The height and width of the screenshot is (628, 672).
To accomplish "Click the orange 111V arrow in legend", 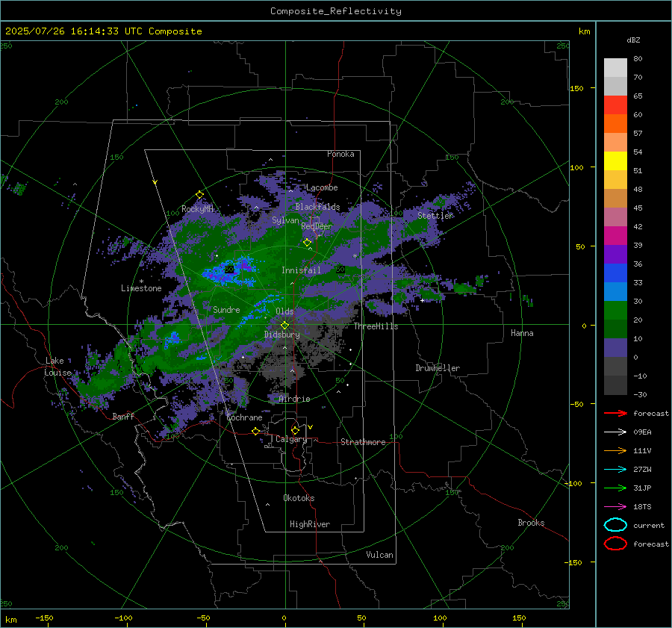I will [x=615, y=450].
